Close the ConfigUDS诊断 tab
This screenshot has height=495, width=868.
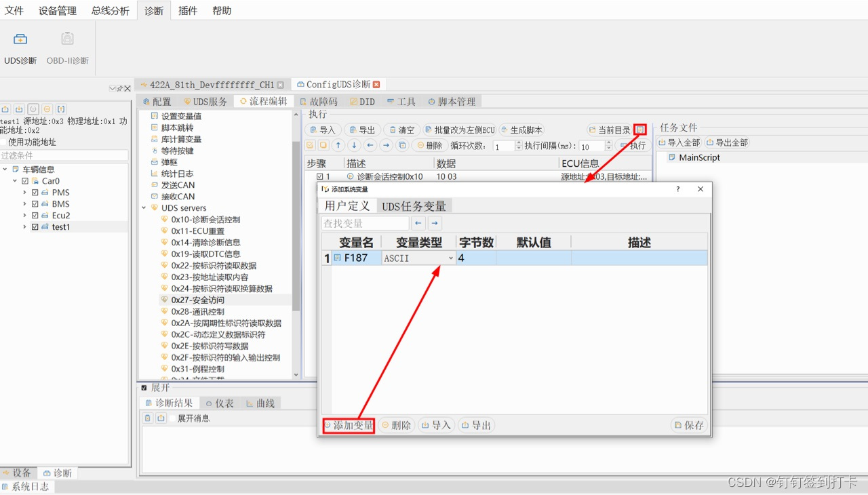376,85
